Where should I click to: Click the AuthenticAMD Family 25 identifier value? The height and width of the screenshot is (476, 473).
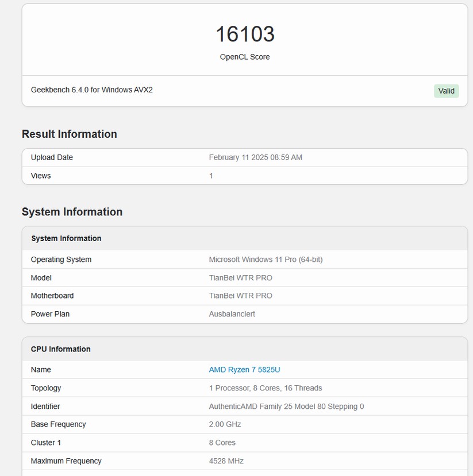[x=286, y=407]
